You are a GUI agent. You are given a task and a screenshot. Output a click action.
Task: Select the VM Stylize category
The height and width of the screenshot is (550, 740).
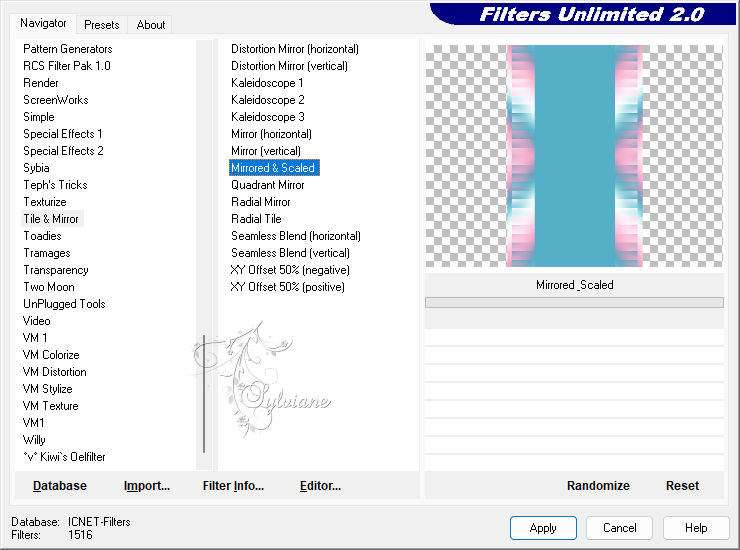click(47, 389)
